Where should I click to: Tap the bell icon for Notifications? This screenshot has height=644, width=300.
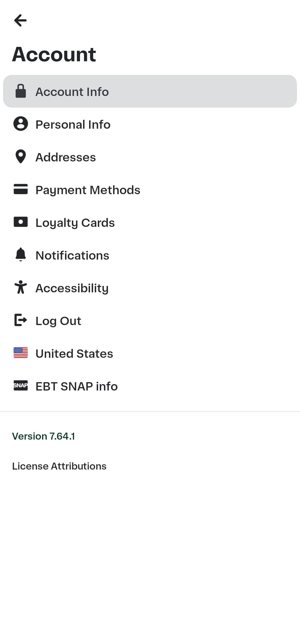(x=21, y=255)
